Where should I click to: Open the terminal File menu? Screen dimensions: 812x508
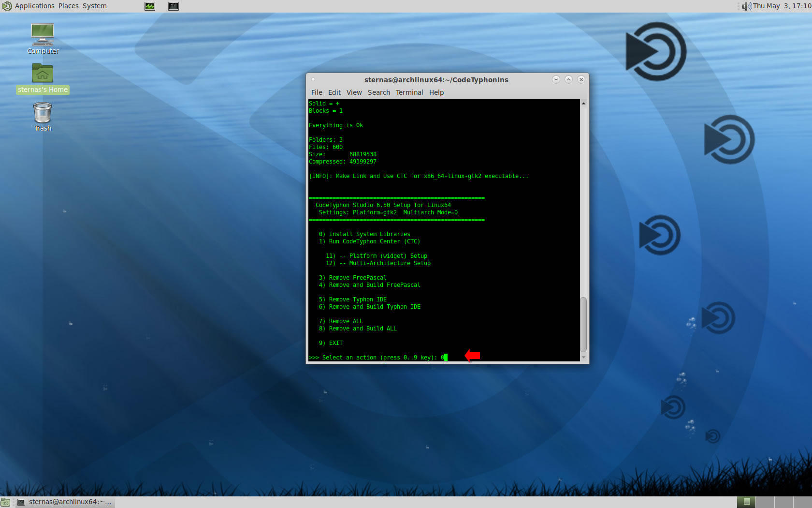317,92
